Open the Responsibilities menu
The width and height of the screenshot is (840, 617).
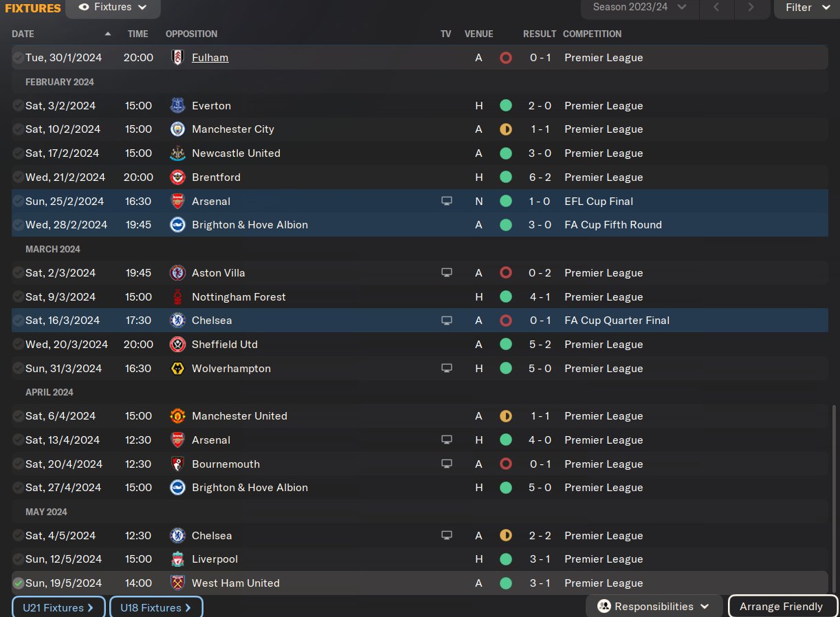click(x=654, y=607)
